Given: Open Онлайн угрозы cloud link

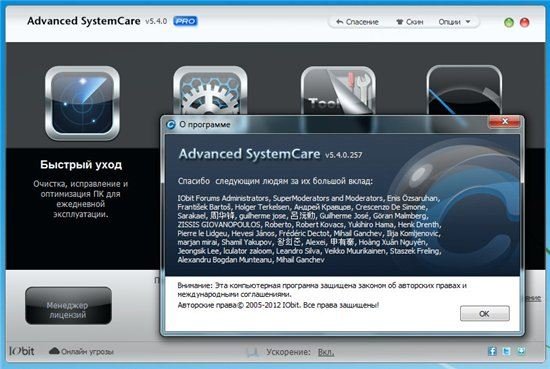Looking at the screenshot, I should coord(81,351).
